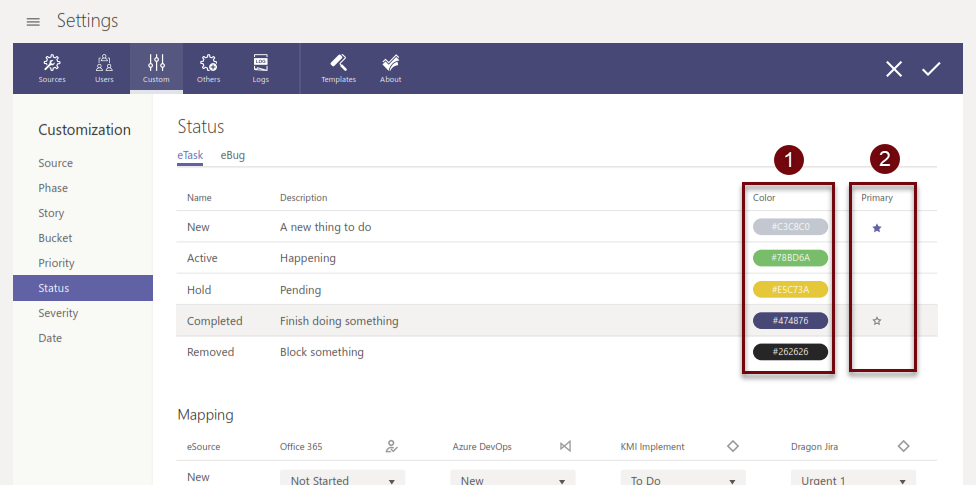Click the Active status name
The height and width of the screenshot is (485, 976).
point(202,258)
